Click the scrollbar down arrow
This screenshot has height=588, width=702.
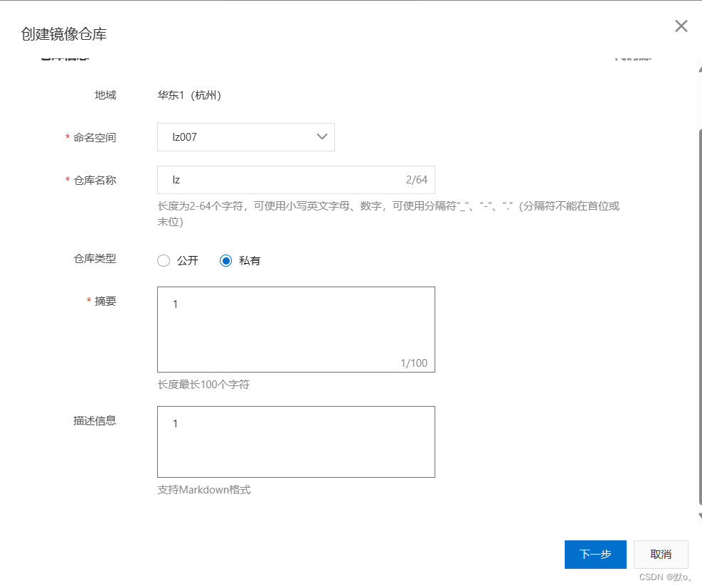(699, 517)
